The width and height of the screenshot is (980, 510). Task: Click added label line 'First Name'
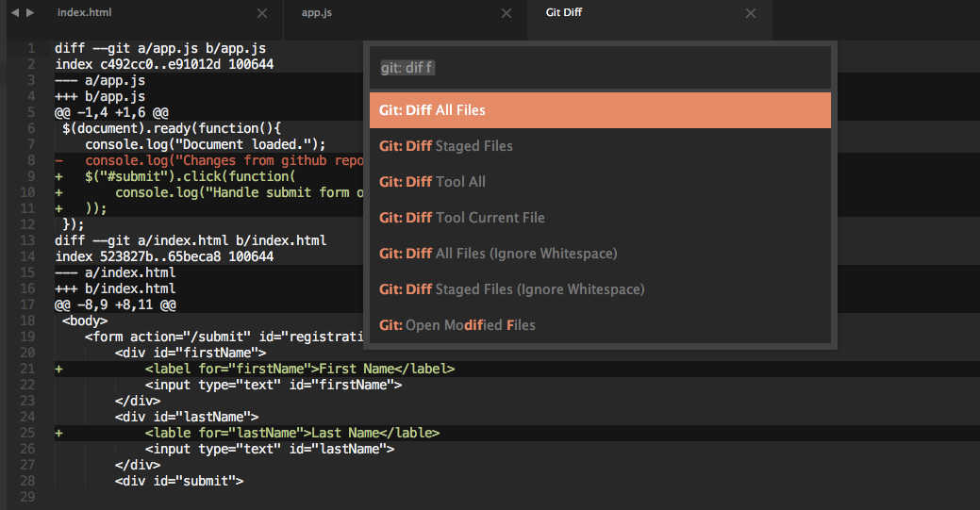255,369
